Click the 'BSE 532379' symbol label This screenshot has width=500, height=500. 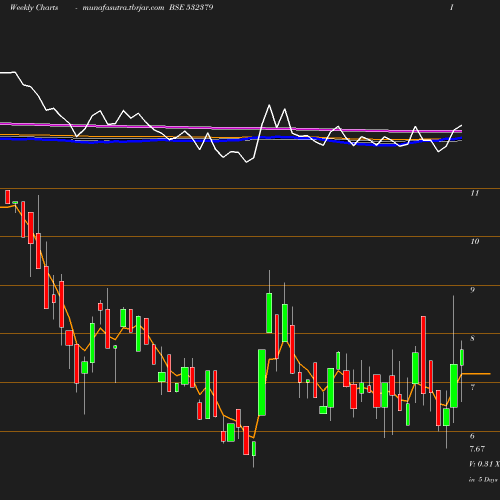(191, 8)
